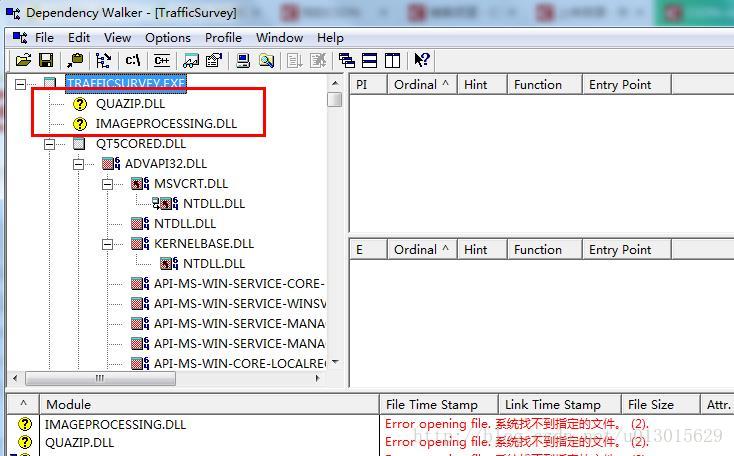The height and width of the screenshot is (456, 734).
Task: Click the question mark icon in the IMAGEPROCESSING.DLL module list row
Action: click(x=24, y=424)
